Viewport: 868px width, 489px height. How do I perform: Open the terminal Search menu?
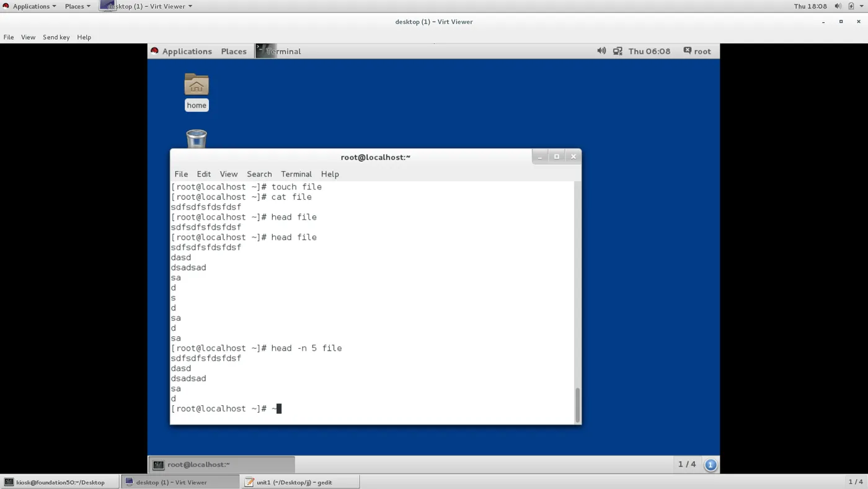point(259,174)
